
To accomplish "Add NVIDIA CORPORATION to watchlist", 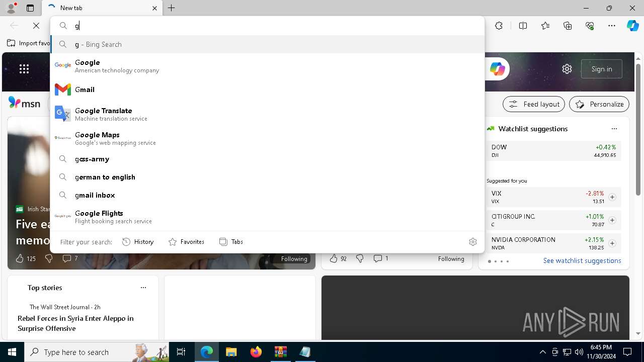I will [612, 243].
